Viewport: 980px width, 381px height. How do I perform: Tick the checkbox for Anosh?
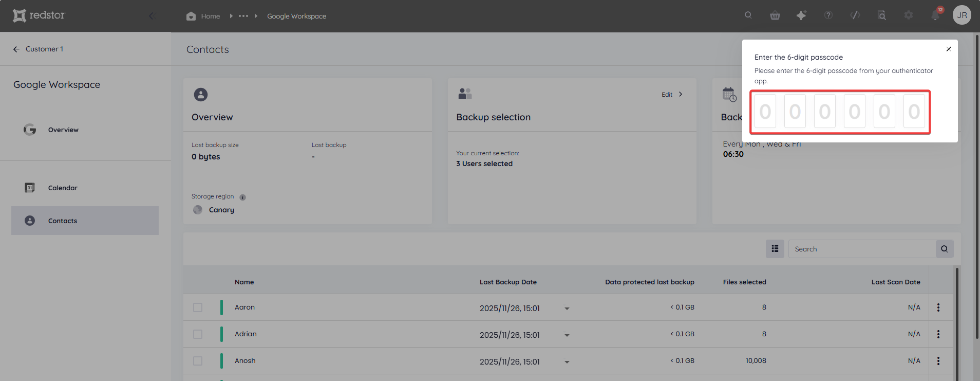pyautogui.click(x=198, y=361)
